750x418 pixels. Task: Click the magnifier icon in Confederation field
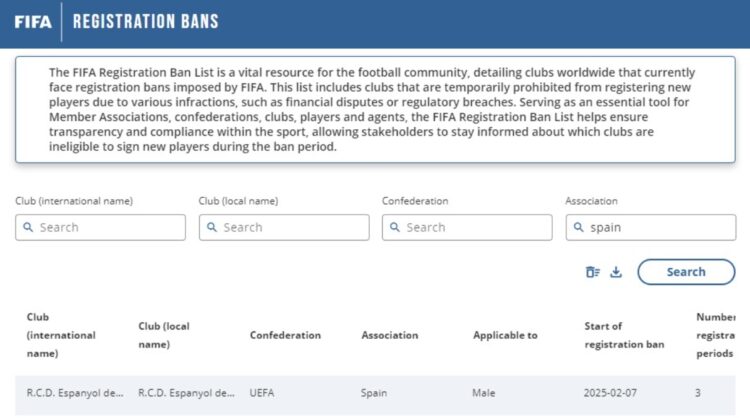coord(395,228)
